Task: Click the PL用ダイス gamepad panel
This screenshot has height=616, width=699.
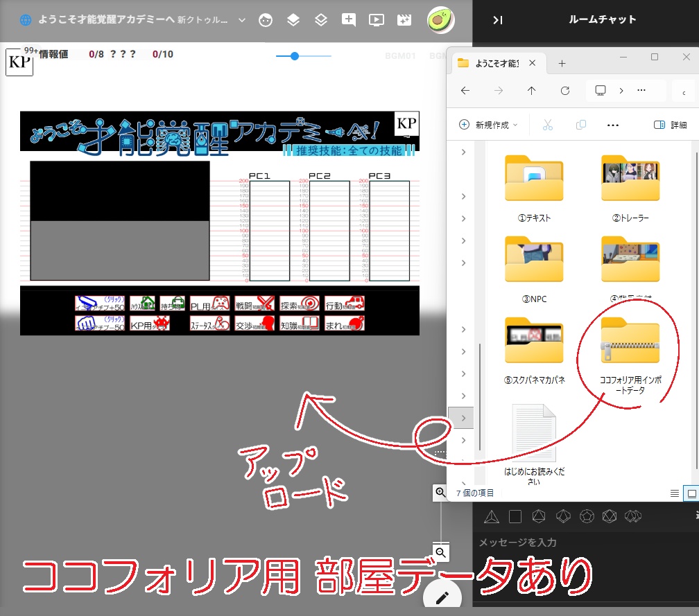Action: [210, 303]
